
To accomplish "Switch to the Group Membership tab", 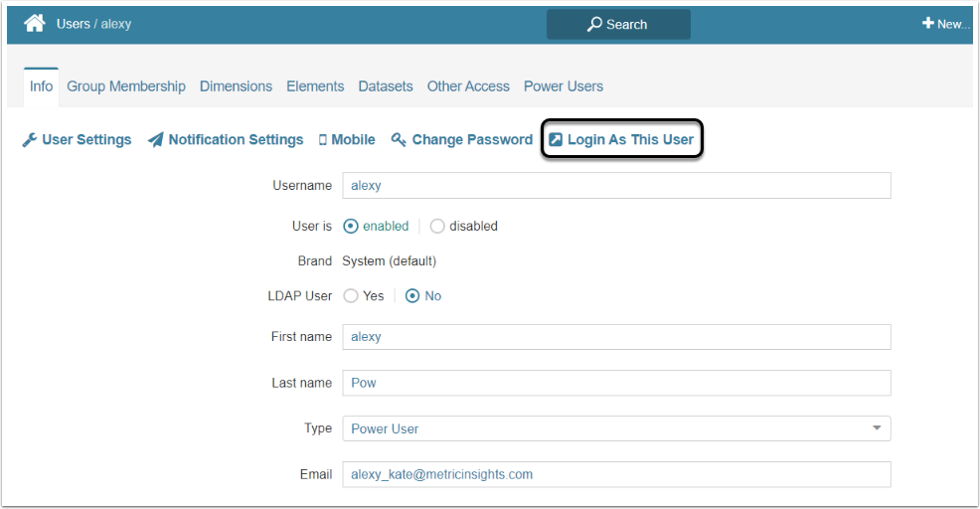I will click(x=126, y=86).
